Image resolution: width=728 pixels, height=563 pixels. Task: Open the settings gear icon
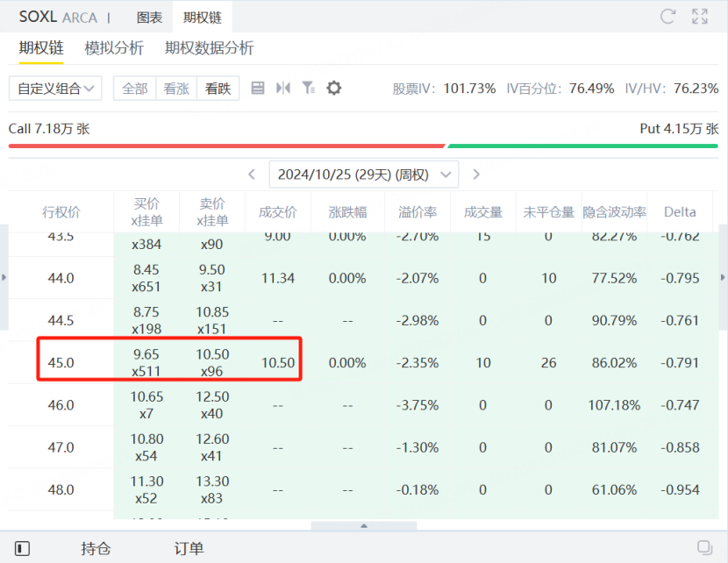tap(333, 88)
